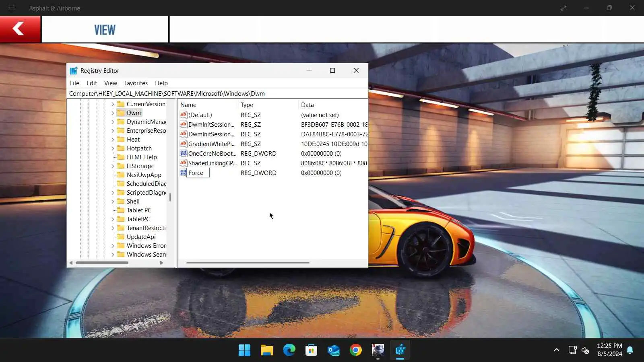Expand the DynamicMana... key
Image resolution: width=644 pixels, height=362 pixels.
tap(113, 122)
